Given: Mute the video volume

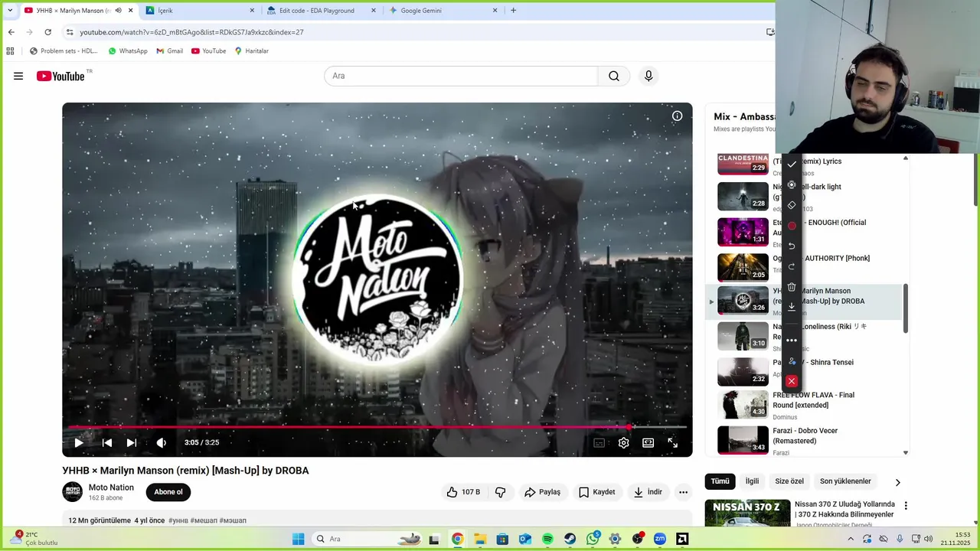Looking at the screenshot, I should click(162, 442).
